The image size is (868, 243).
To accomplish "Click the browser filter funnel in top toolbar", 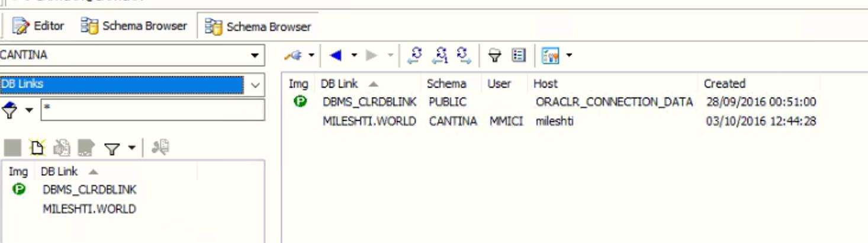I will point(494,55).
